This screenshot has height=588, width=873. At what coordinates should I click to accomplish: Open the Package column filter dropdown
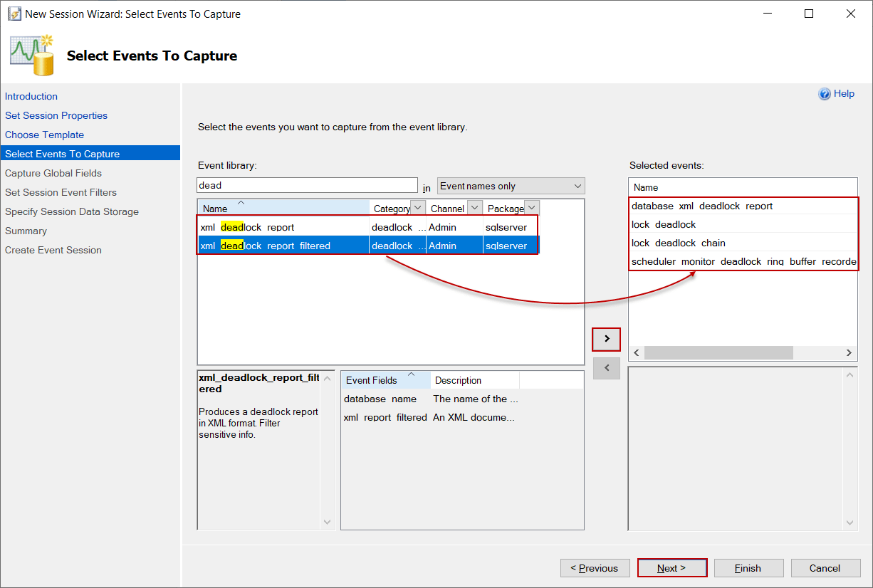(532, 208)
